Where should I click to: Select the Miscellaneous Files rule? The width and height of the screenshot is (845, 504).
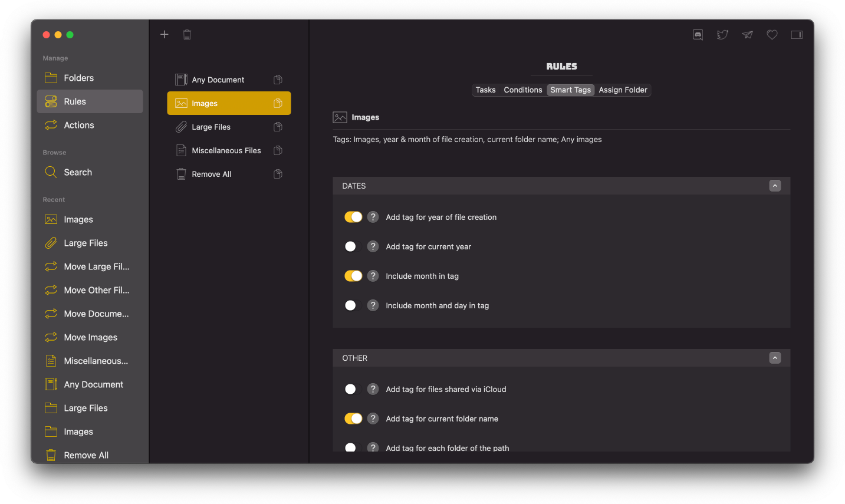226,150
